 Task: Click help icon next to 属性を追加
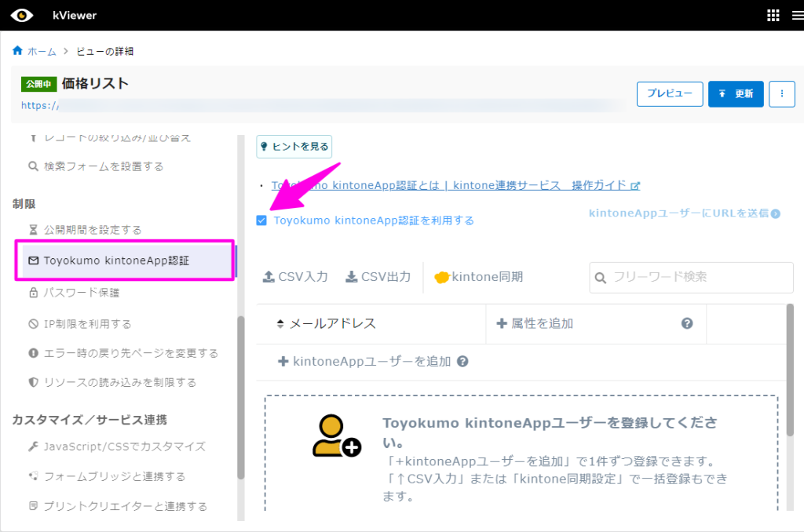coord(687,323)
